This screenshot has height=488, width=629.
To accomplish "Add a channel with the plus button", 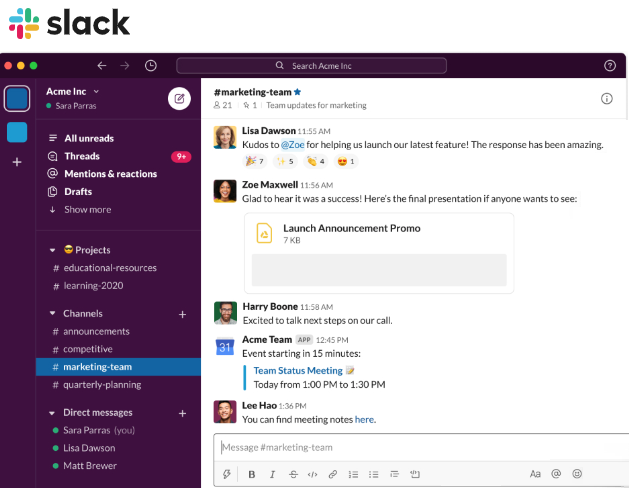I will (182, 314).
